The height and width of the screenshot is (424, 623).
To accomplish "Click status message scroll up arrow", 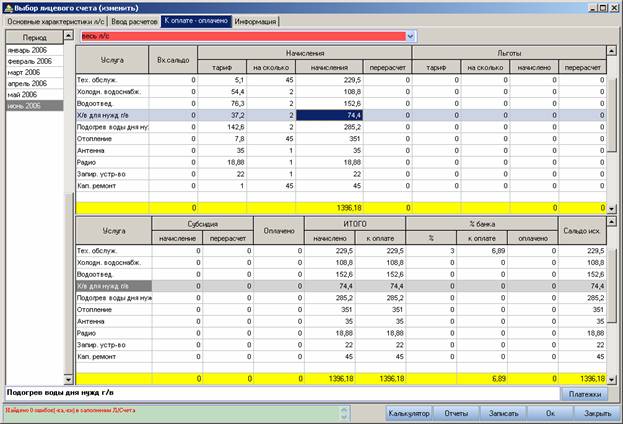I will click(344, 409).
